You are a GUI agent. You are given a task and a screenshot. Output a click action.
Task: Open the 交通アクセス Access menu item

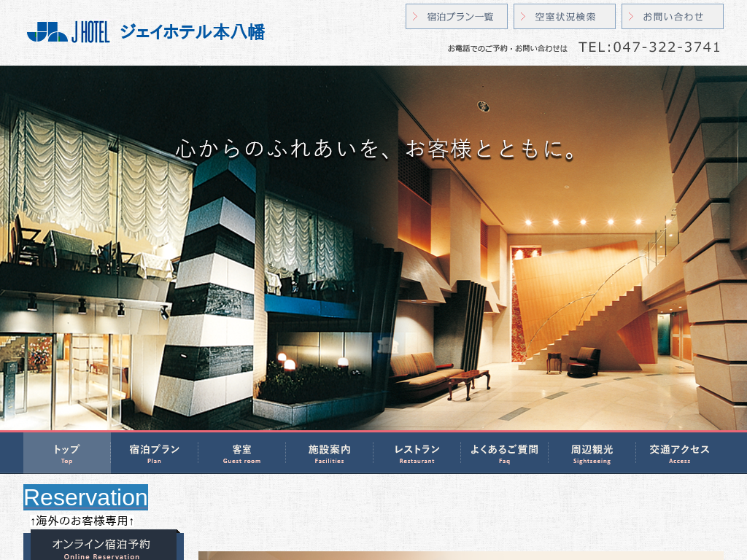click(x=679, y=453)
